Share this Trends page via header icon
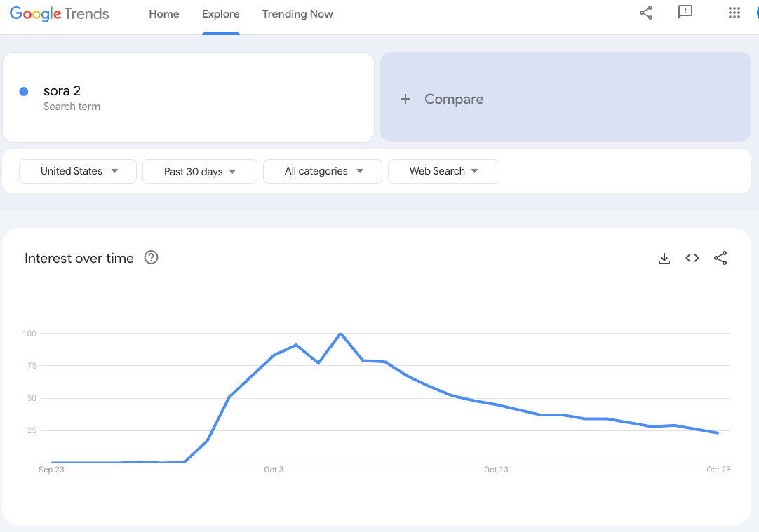Image resolution: width=759 pixels, height=532 pixels. [646, 13]
